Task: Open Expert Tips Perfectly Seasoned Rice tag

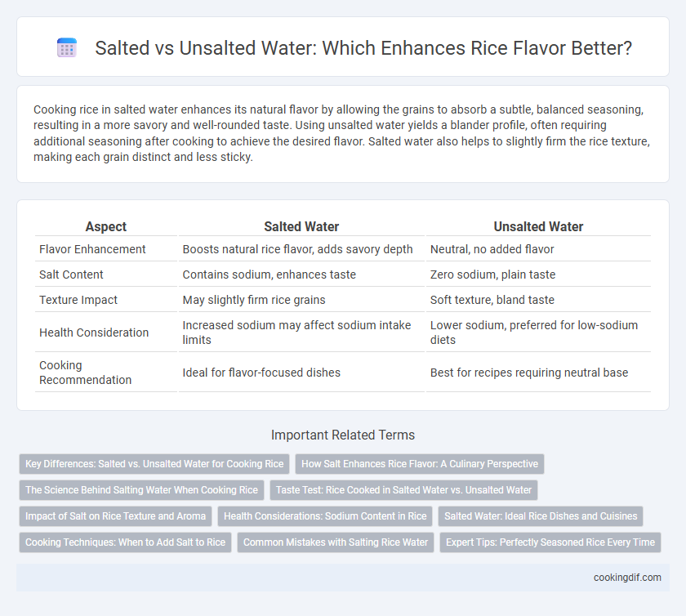Action: tap(550, 542)
